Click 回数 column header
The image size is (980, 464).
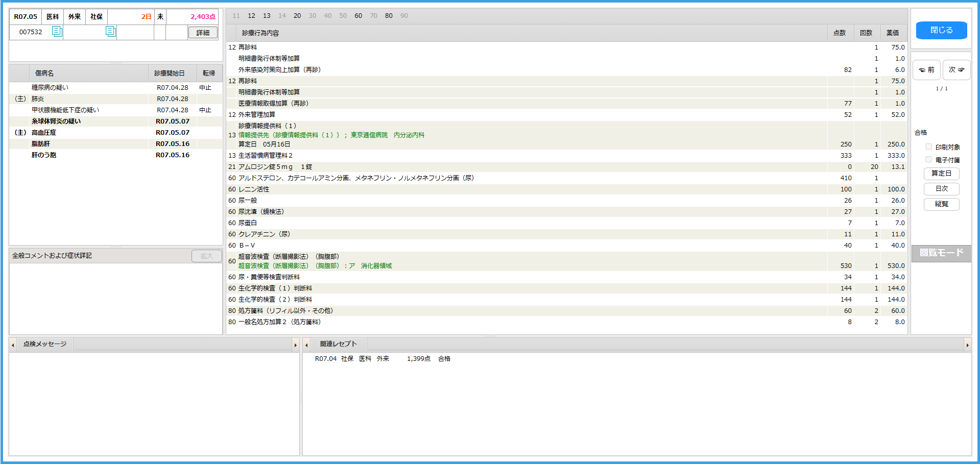[x=867, y=33]
